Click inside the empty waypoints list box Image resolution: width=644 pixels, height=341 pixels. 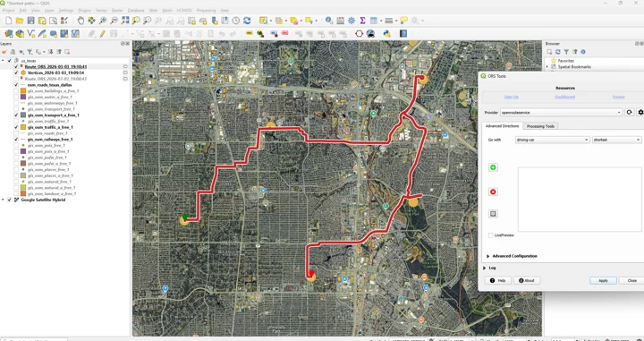point(580,200)
